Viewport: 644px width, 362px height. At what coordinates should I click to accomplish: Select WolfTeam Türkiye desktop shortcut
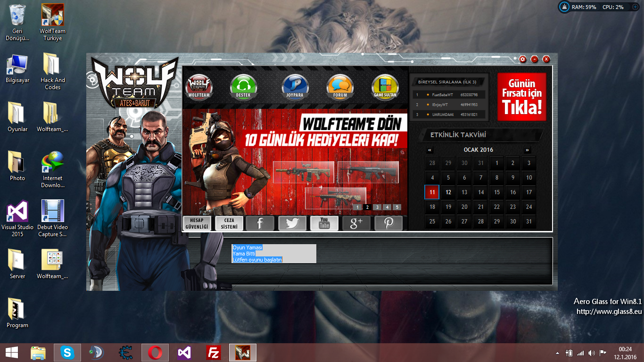point(53,23)
